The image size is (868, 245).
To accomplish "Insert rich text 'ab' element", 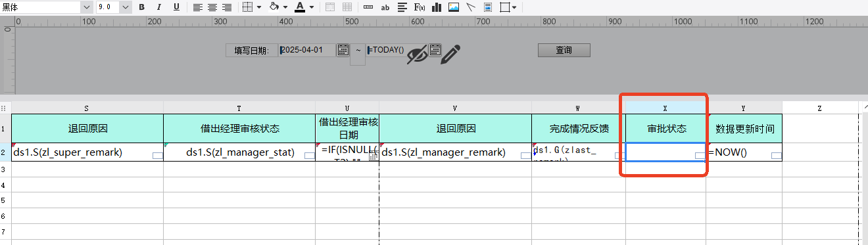I will [385, 7].
